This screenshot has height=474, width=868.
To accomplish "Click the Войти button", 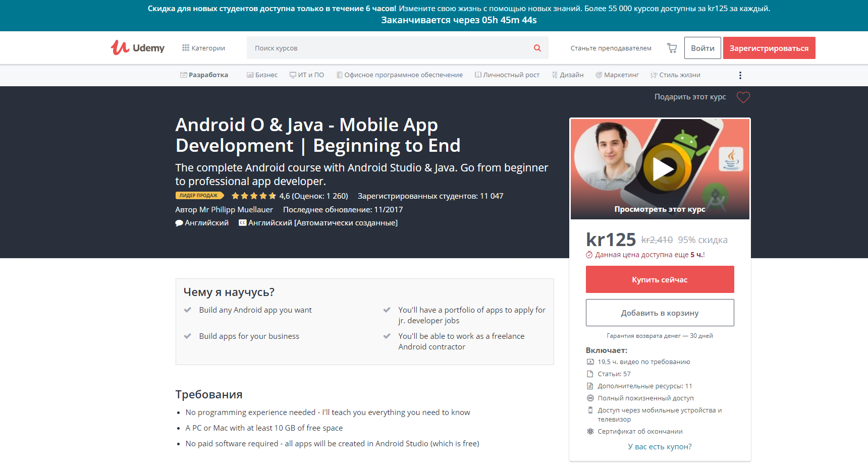I will 702,48.
